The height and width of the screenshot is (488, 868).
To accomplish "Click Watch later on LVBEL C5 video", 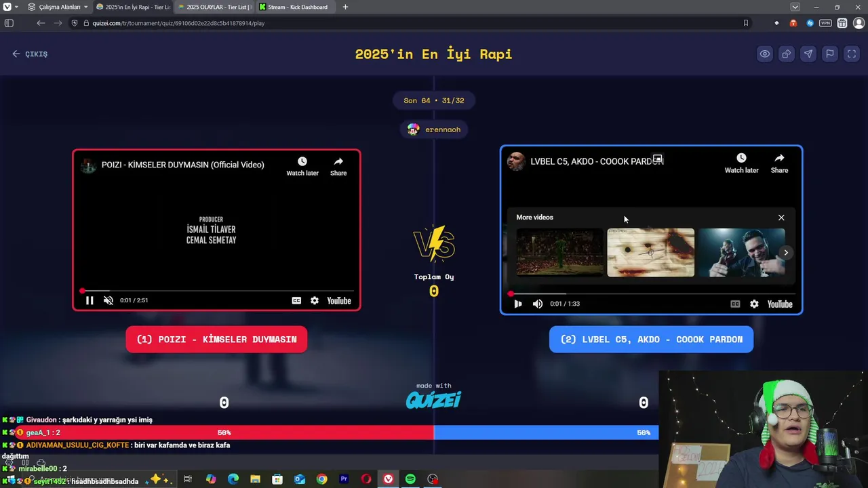I will [741, 163].
